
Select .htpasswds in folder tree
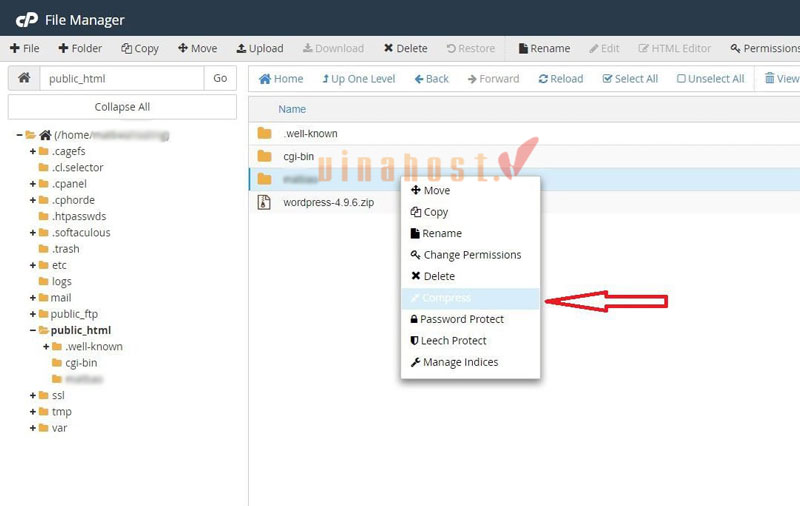point(79,216)
